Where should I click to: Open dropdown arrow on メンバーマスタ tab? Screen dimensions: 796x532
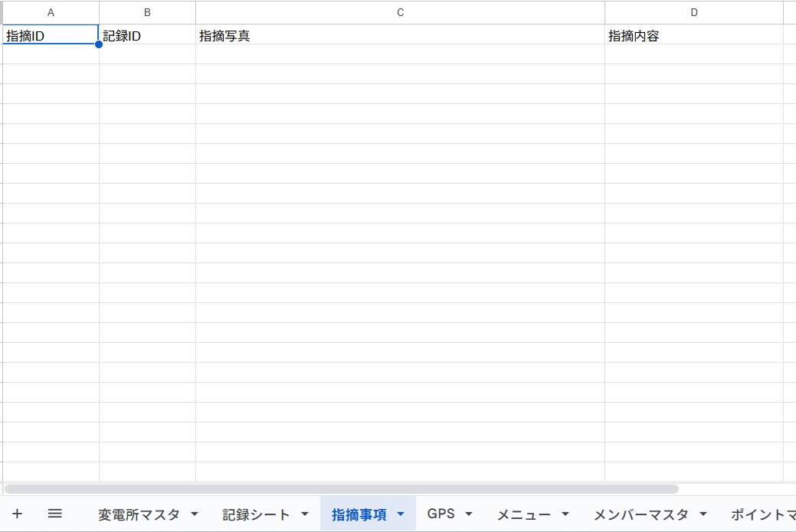point(703,514)
